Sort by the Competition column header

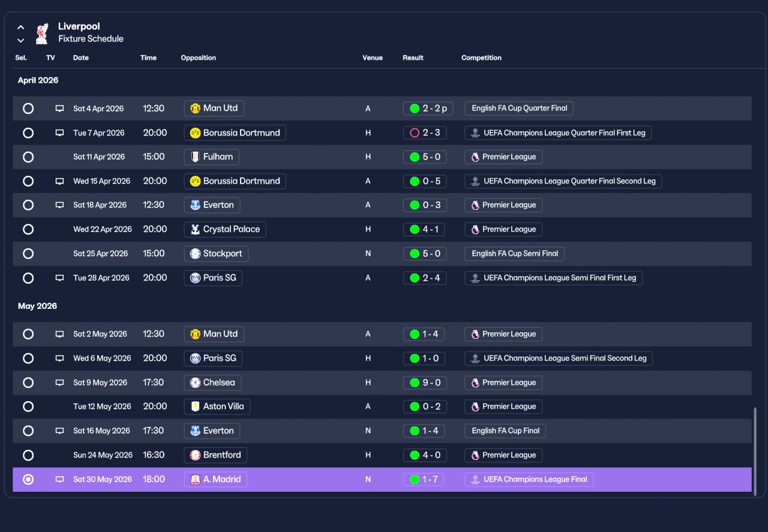click(481, 58)
